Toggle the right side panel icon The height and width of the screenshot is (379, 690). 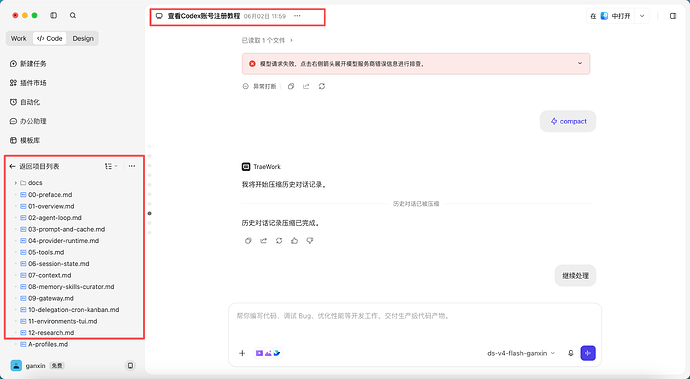[673, 16]
